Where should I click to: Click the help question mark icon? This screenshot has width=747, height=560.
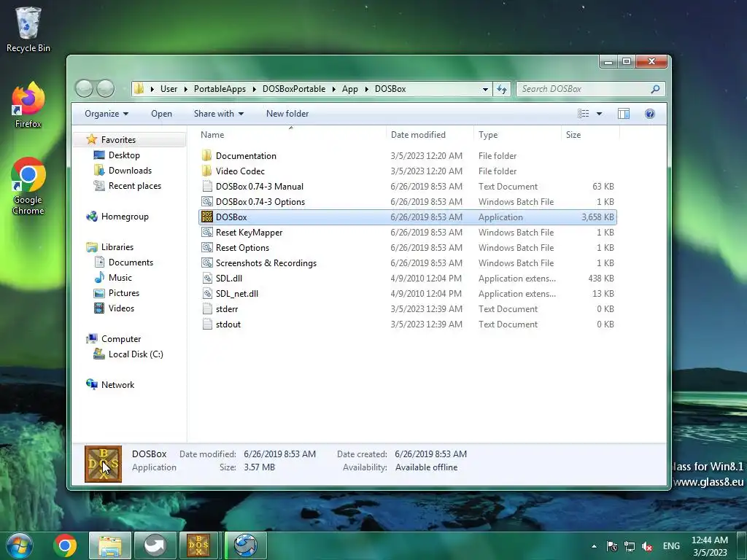[x=650, y=114]
